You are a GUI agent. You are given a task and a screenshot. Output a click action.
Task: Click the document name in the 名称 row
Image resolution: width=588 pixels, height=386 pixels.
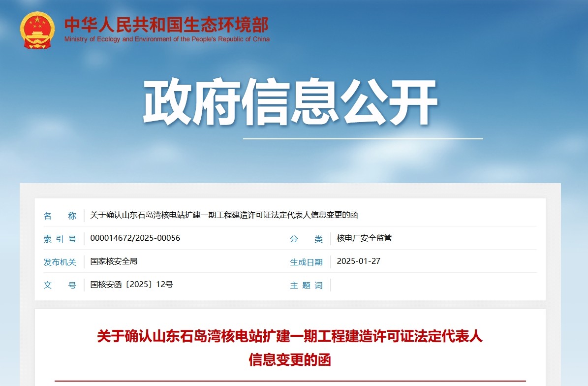point(224,215)
